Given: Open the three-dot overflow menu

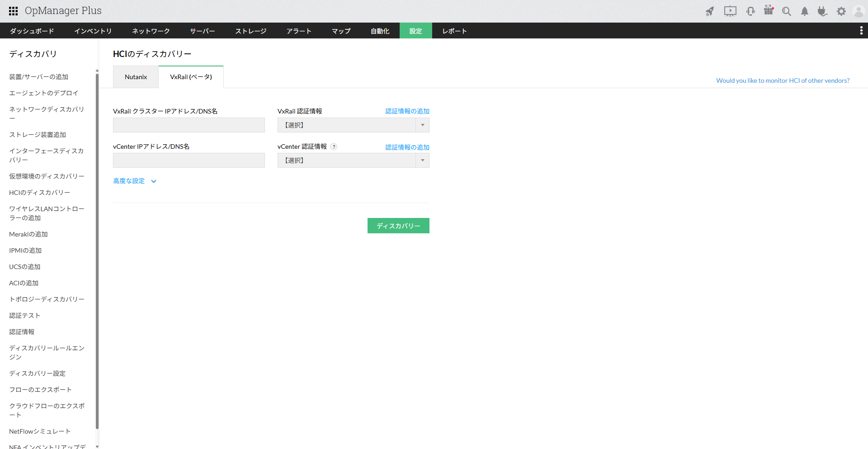Looking at the screenshot, I should (x=861, y=30).
